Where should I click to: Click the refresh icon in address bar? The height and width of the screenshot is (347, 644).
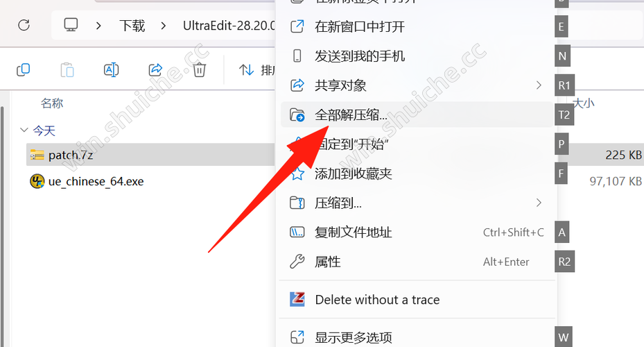(24, 25)
